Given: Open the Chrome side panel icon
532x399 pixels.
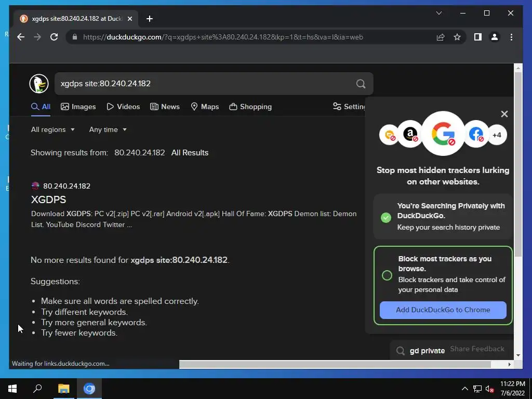Looking at the screenshot, I should click(x=478, y=37).
